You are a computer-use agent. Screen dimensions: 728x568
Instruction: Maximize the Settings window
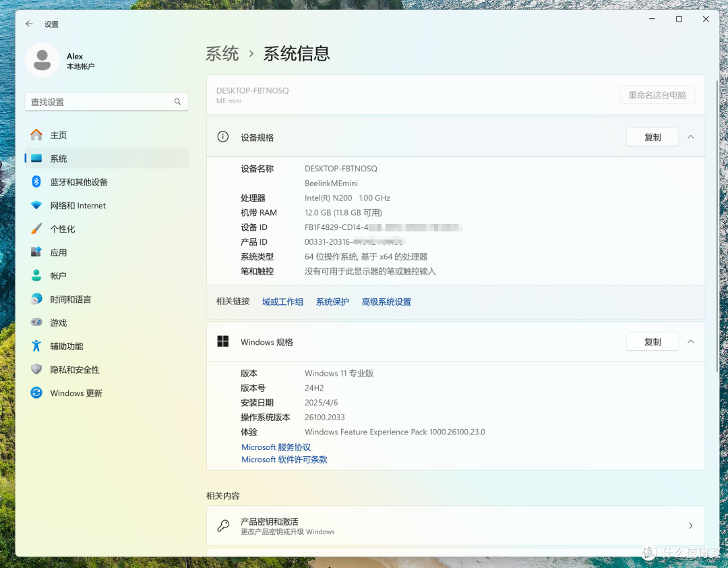679,19
